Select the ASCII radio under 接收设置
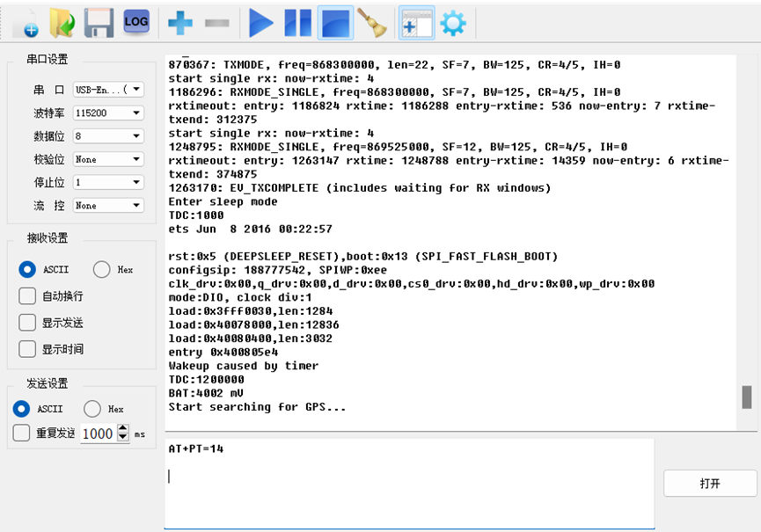Image resolution: width=761 pixels, height=532 pixels. pos(27,269)
